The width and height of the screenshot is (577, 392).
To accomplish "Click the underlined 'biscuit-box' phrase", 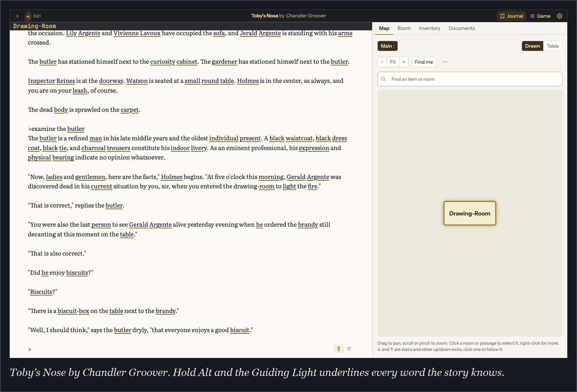I will pos(73,311).
